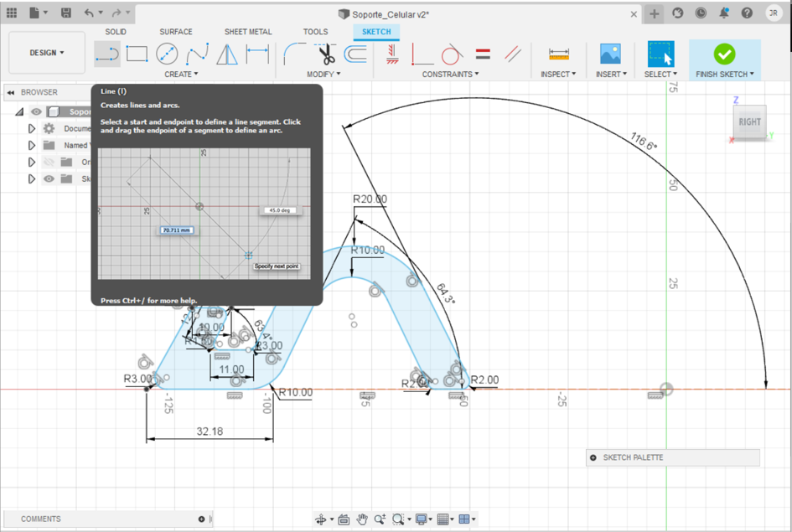Viewport: 792px width, 532px height.
Task: Click the Look At tool in navigation bar
Action: click(x=344, y=519)
